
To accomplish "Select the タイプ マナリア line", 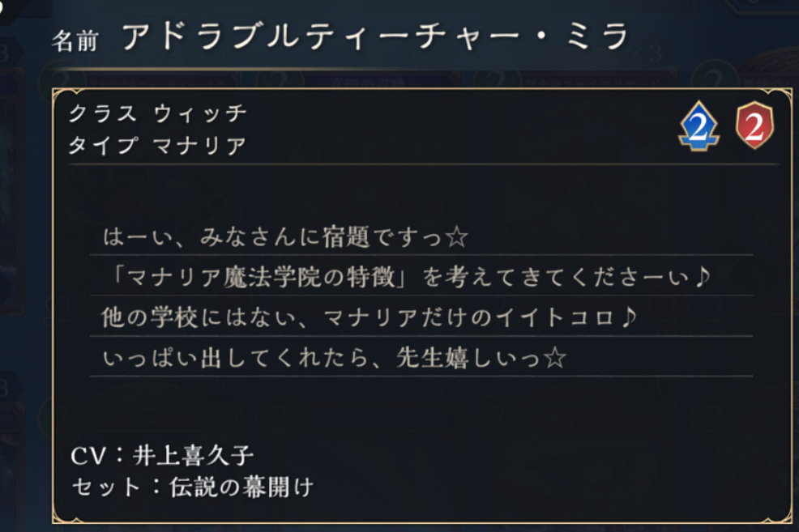I will (x=157, y=146).
